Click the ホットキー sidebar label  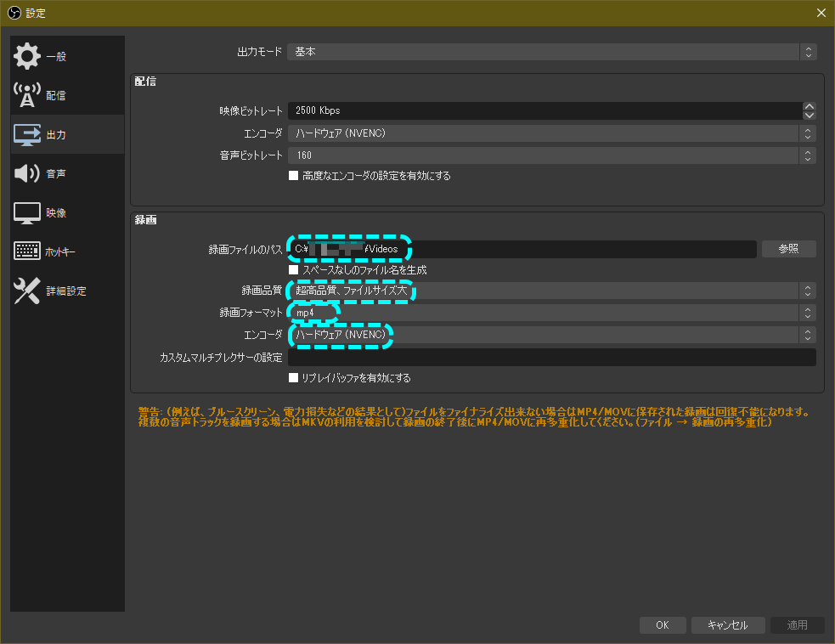point(60,251)
